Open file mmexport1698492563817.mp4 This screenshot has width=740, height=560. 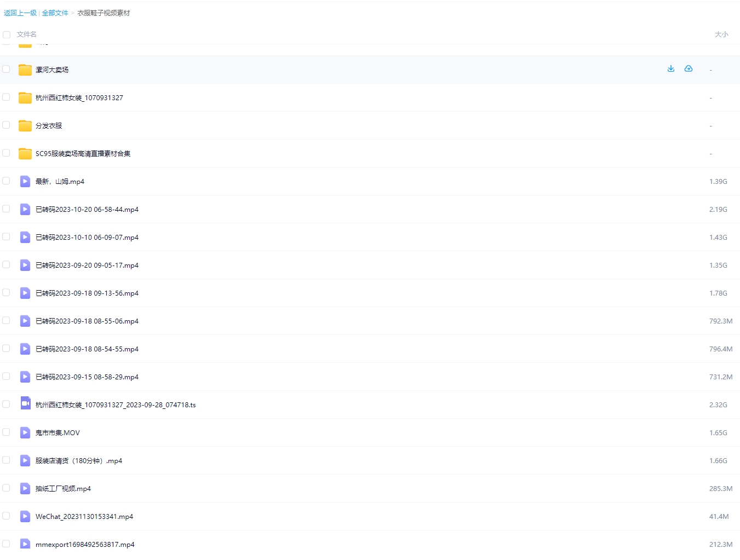pyautogui.click(x=85, y=545)
